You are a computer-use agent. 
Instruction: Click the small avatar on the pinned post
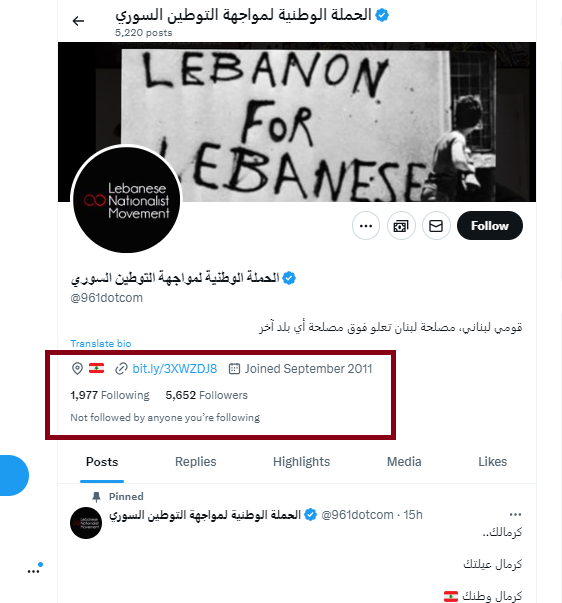click(x=86, y=523)
